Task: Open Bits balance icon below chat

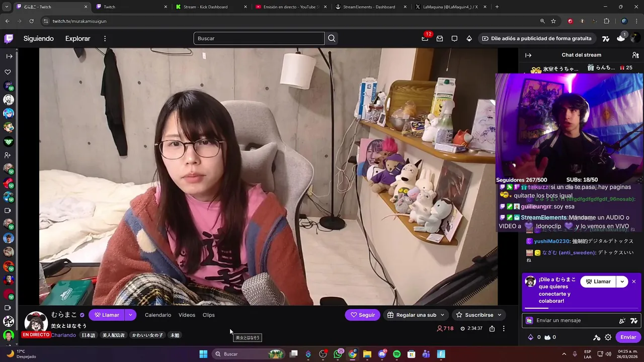Action: coord(530,337)
